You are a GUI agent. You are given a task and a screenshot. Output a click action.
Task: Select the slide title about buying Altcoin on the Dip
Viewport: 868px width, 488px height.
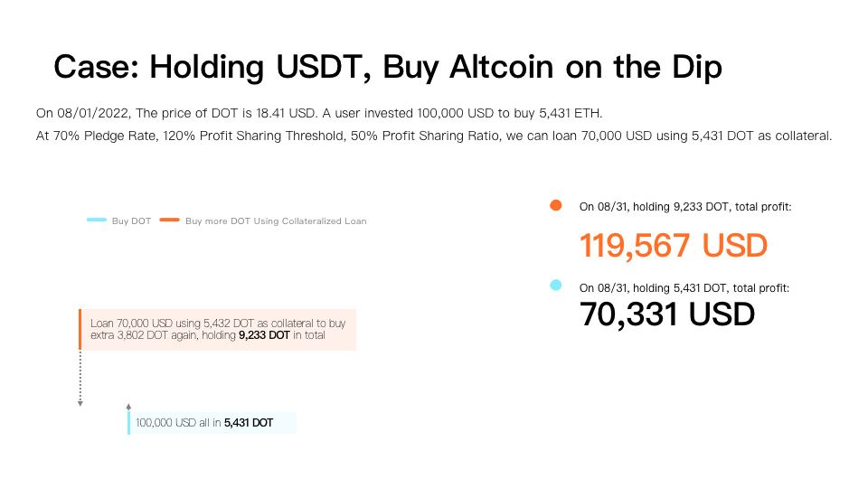[x=388, y=68]
